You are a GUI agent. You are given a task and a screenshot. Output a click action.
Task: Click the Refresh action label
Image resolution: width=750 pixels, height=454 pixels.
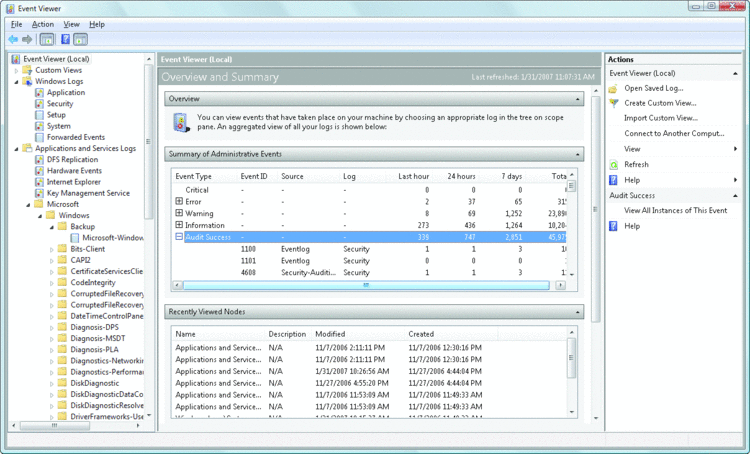pos(636,164)
